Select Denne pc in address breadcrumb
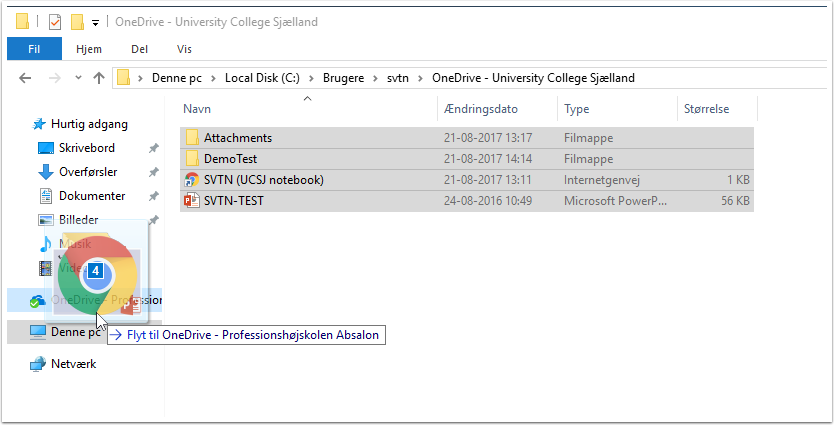Image resolution: width=834 pixels, height=425 pixels. [x=177, y=78]
